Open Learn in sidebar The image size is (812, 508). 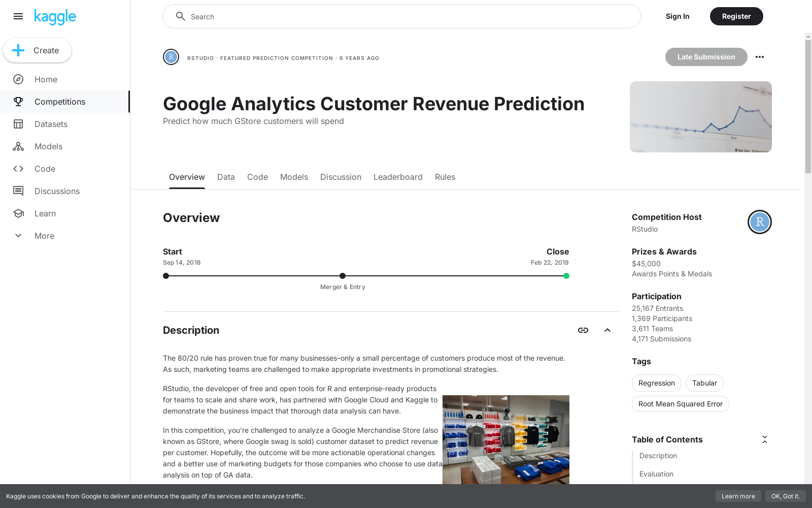click(x=65, y=213)
